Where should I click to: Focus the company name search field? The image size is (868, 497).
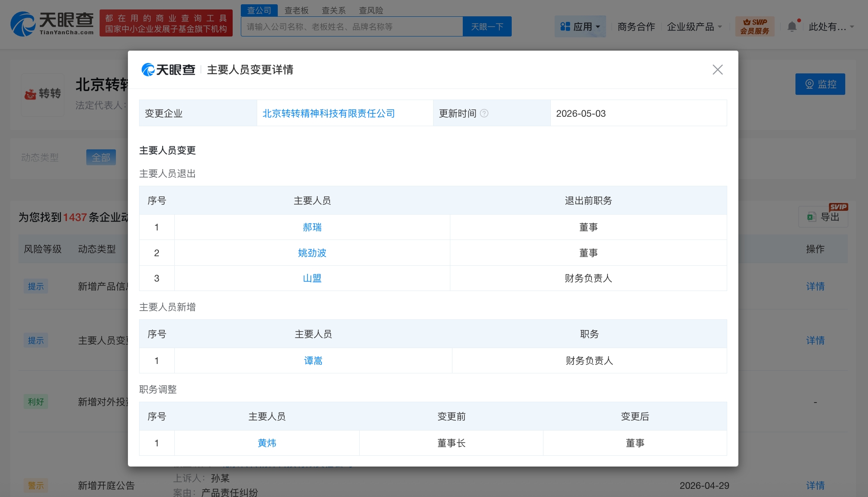(352, 27)
